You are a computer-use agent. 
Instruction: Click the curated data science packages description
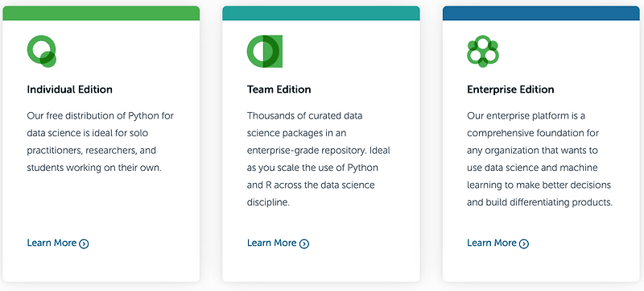click(319, 159)
